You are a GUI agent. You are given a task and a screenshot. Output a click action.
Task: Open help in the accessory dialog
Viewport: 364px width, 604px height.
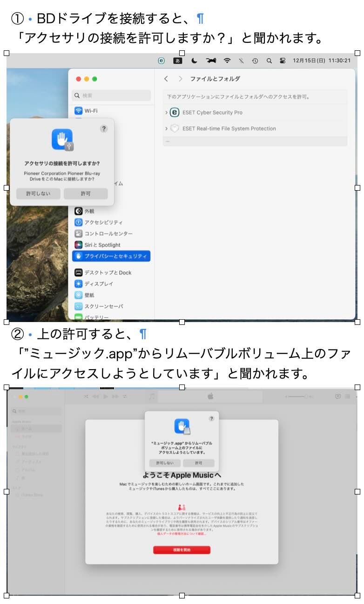(x=104, y=129)
